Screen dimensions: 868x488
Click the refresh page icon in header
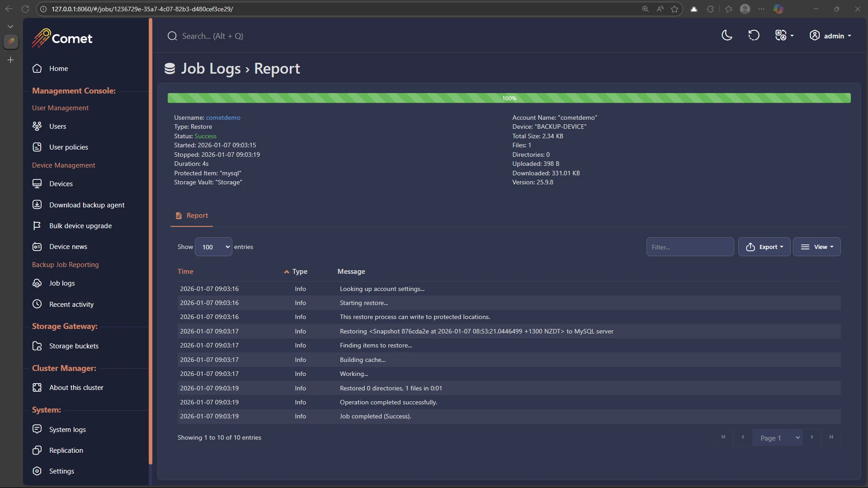[x=754, y=35]
